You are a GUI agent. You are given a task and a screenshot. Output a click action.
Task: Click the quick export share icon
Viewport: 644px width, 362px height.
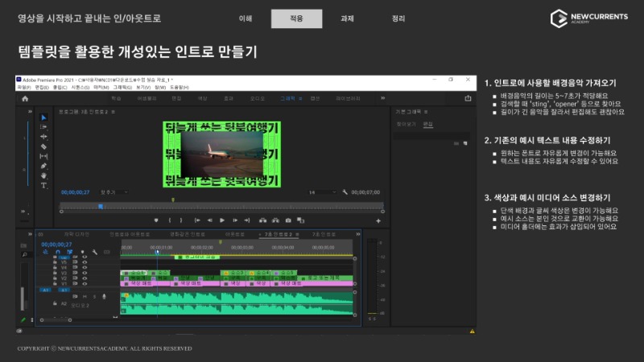click(468, 98)
